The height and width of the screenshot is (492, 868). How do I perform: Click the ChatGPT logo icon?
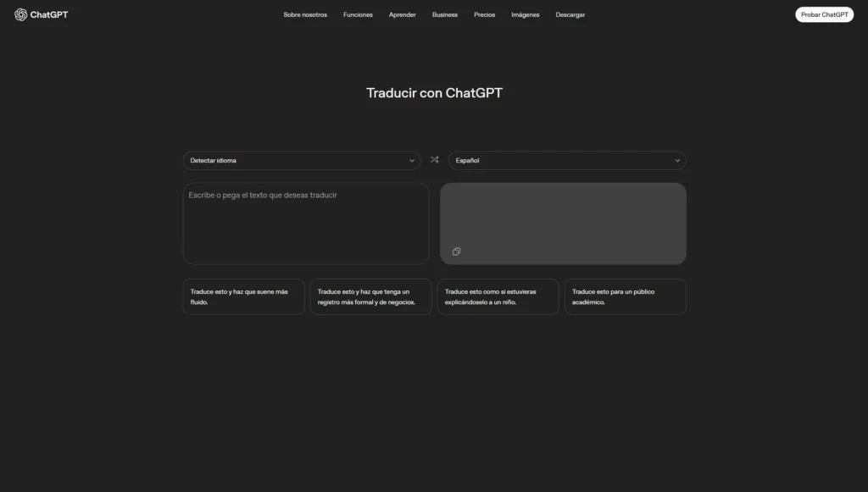[x=19, y=14]
